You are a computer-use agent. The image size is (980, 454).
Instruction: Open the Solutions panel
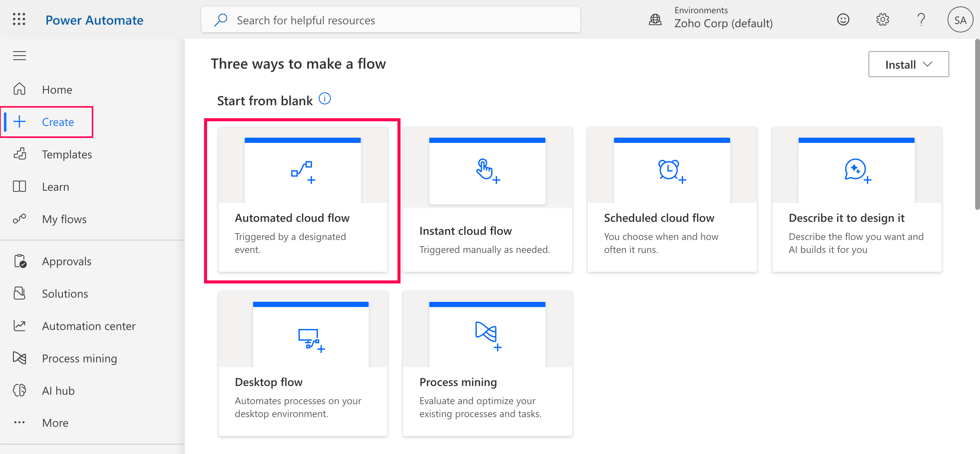tap(65, 293)
